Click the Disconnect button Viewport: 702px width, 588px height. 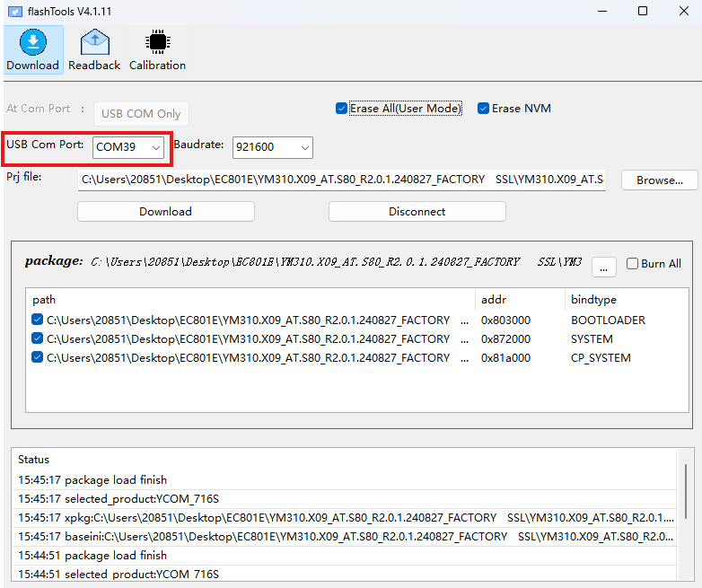[417, 212]
